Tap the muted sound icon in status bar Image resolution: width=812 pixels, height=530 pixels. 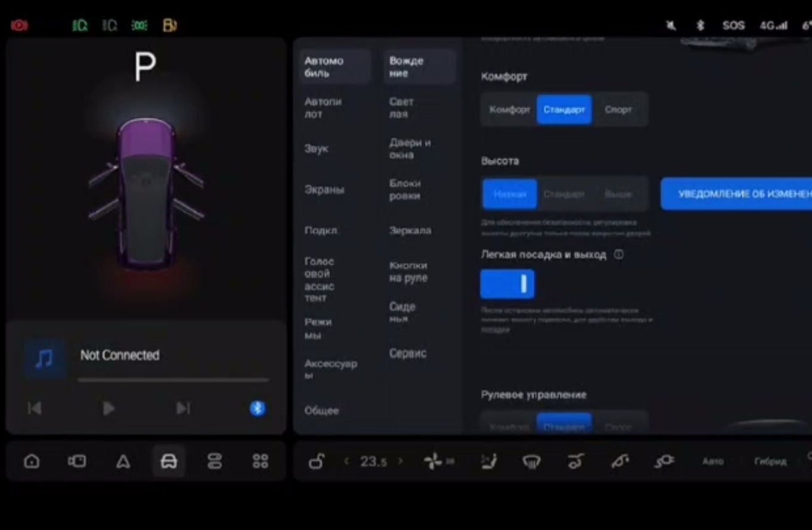click(x=671, y=26)
